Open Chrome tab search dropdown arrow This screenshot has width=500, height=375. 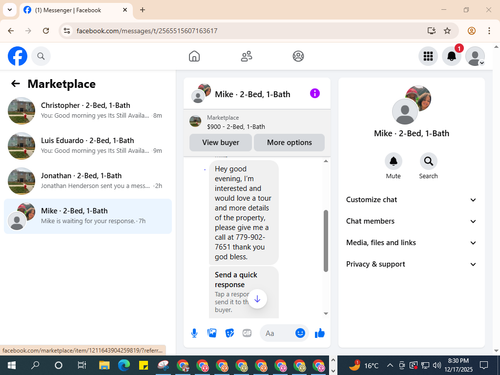(x=10, y=10)
